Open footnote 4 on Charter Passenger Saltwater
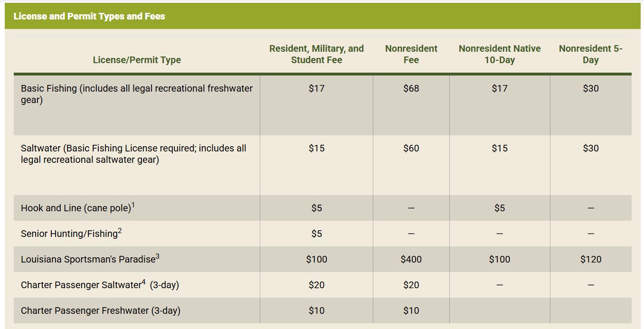The image size is (644, 329). [143, 282]
